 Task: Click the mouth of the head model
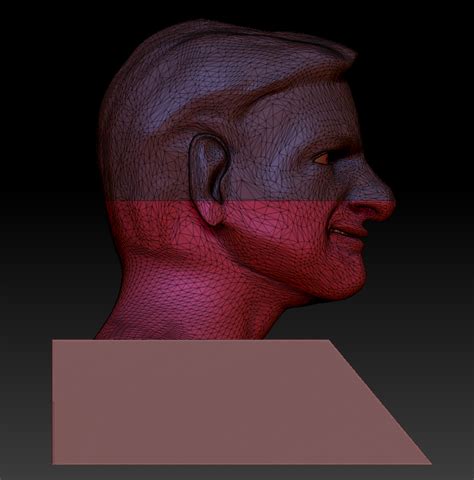(347, 232)
